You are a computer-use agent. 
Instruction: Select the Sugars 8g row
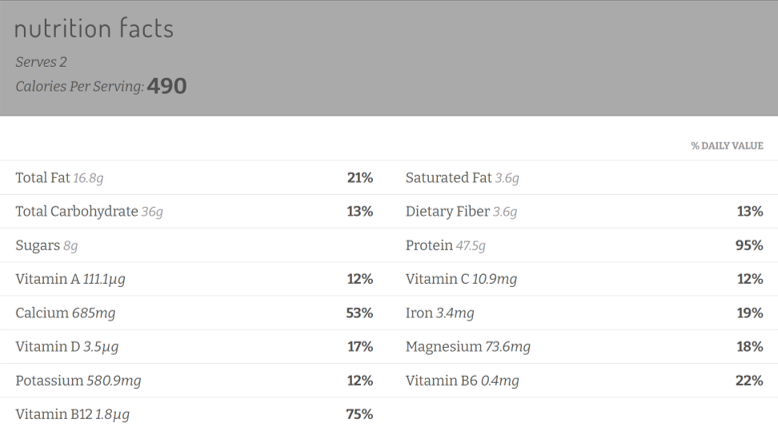tap(194, 245)
